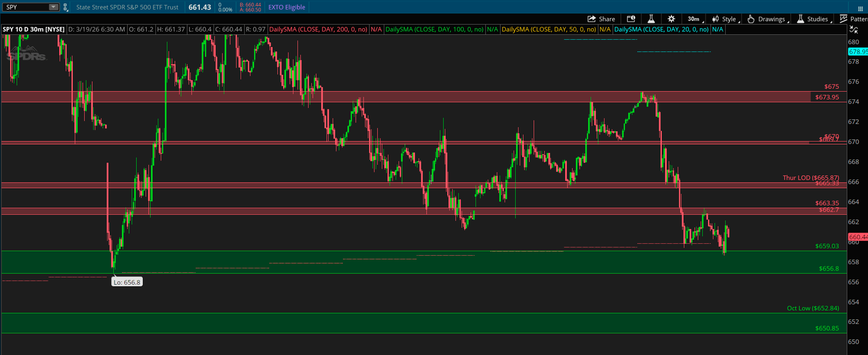This screenshot has width=868, height=355.
Task: Click the red 660.44 price tag on axis
Action: coord(858,237)
